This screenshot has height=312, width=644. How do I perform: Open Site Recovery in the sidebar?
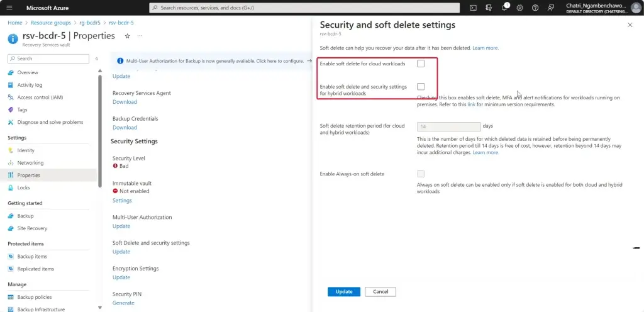(x=32, y=228)
